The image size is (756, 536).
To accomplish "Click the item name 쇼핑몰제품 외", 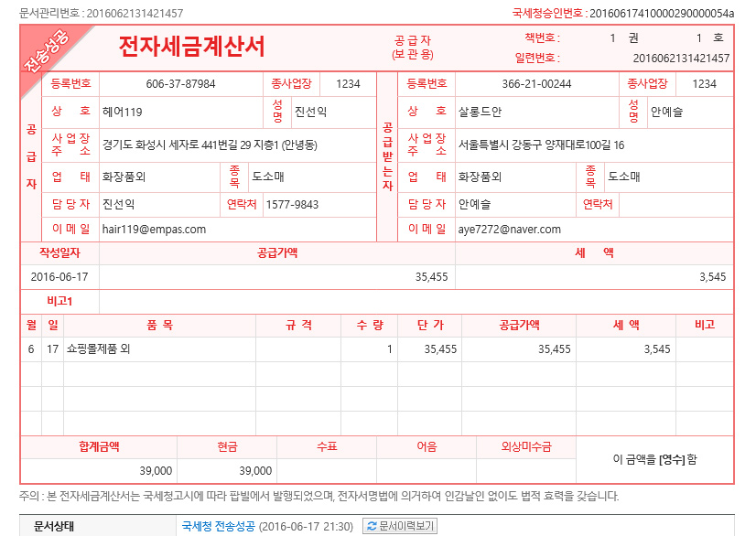I will pos(98,349).
